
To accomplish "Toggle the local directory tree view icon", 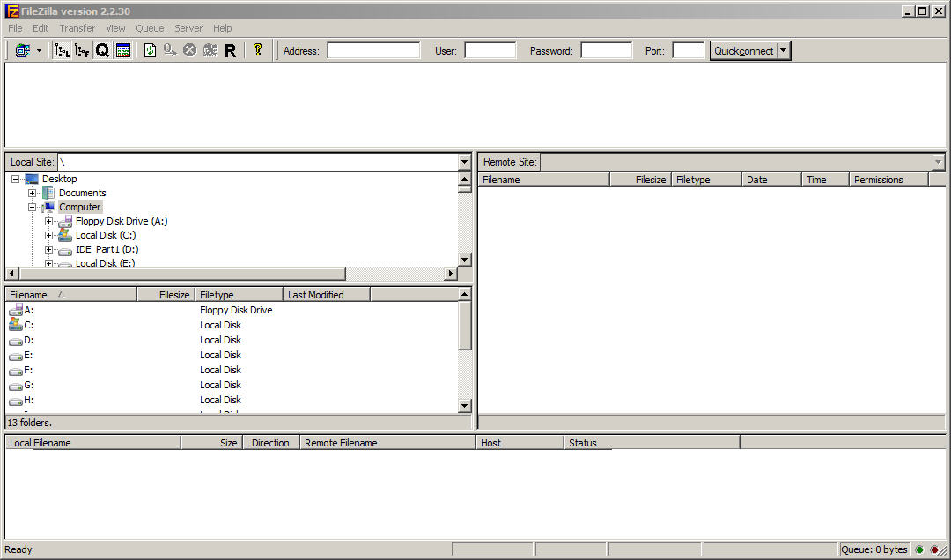I will click(x=62, y=50).
